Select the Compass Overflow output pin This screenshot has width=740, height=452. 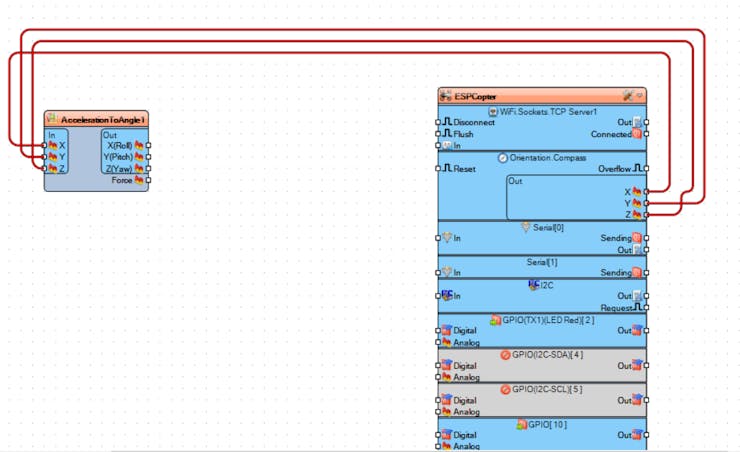(x=647, y=168)
